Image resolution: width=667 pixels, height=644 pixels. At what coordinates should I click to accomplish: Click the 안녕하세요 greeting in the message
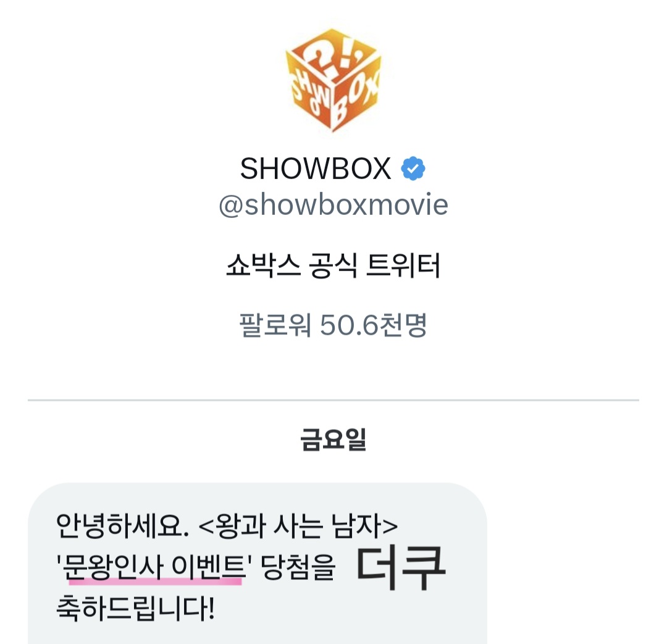coord(122,525)
